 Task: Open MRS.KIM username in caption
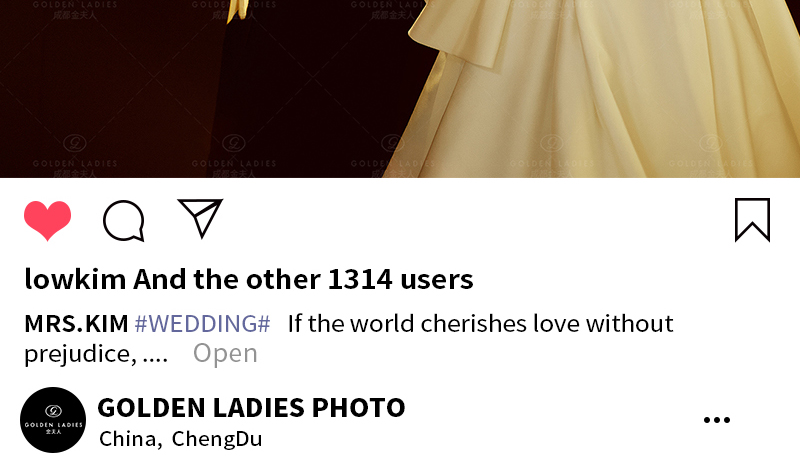[77, 323]
